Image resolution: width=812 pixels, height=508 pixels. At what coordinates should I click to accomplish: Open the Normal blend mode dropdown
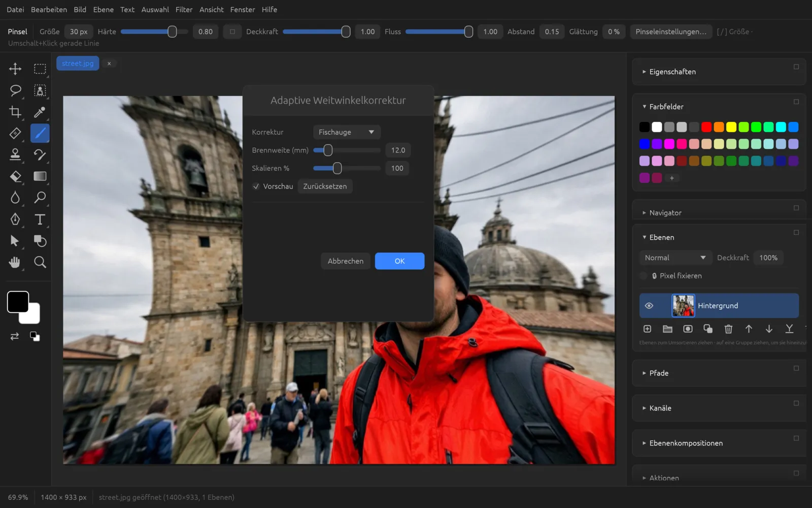coord(675,258)
